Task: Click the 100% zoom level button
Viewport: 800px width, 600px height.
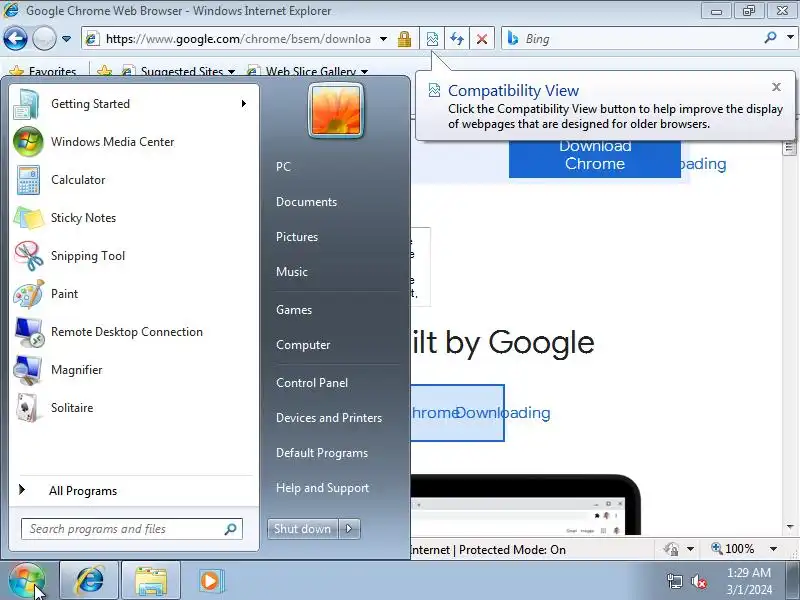Action: 733,549
